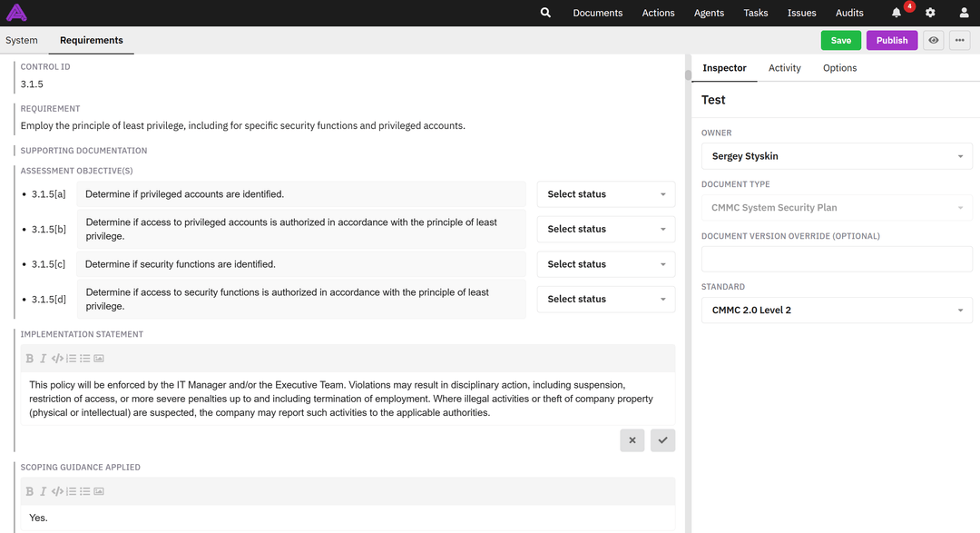The width and height of the screenshot is (980, 533).
Task: Open Audits in top navigation
Action: click(849, 13)
